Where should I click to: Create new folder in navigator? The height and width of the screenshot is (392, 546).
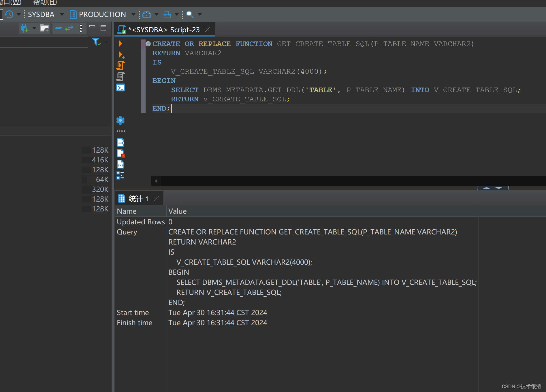point(44,28)
